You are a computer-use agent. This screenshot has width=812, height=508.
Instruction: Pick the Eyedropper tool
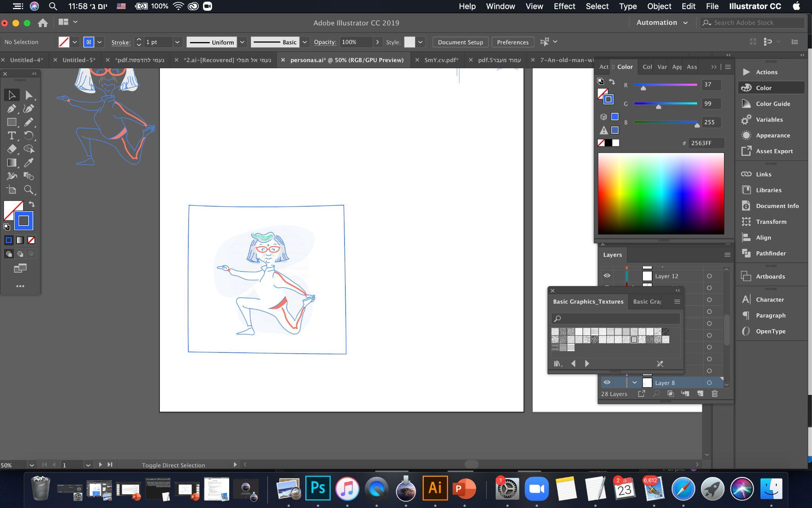tap(29, 162)
